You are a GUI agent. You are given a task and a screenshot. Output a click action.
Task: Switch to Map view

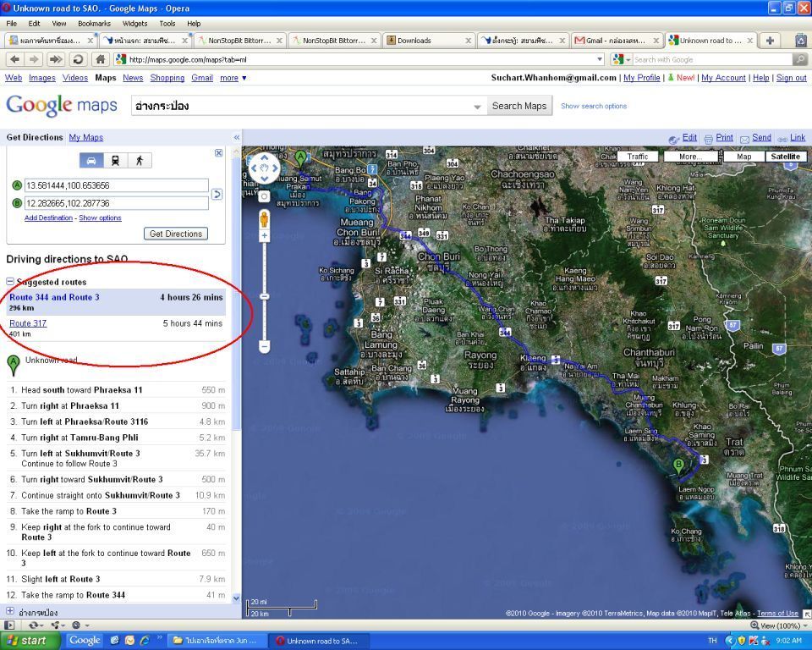743,157
